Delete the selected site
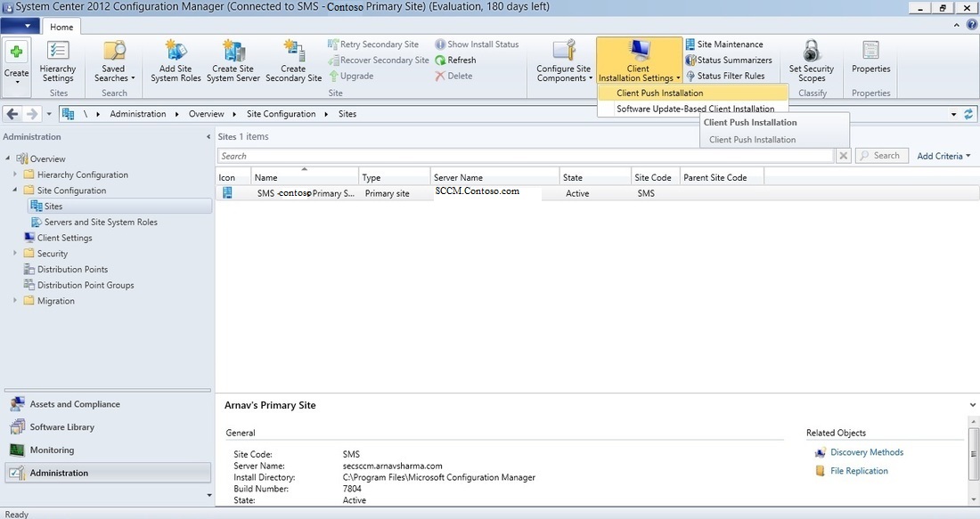This screenshot has height=519, width=980. [456, 76]
